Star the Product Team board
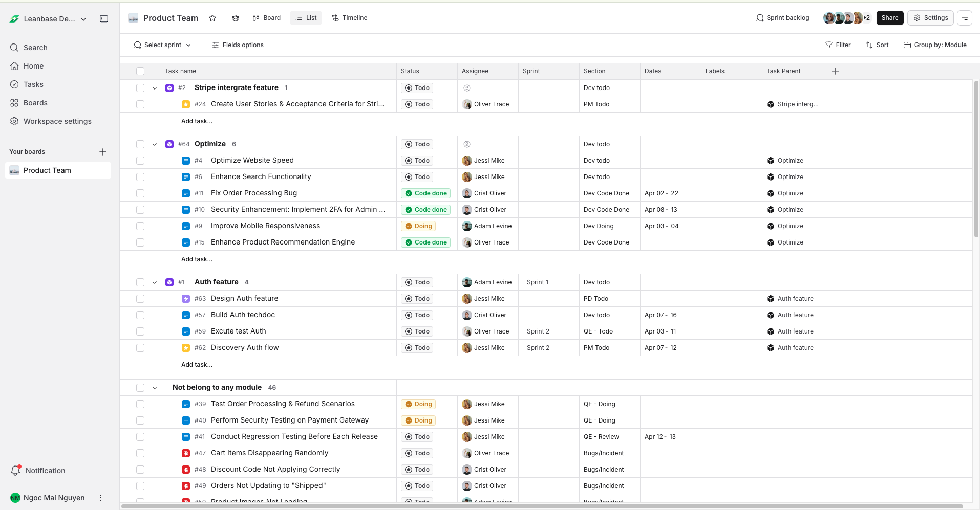The height and width of the screenshot is (510, 980). point(212,18)
